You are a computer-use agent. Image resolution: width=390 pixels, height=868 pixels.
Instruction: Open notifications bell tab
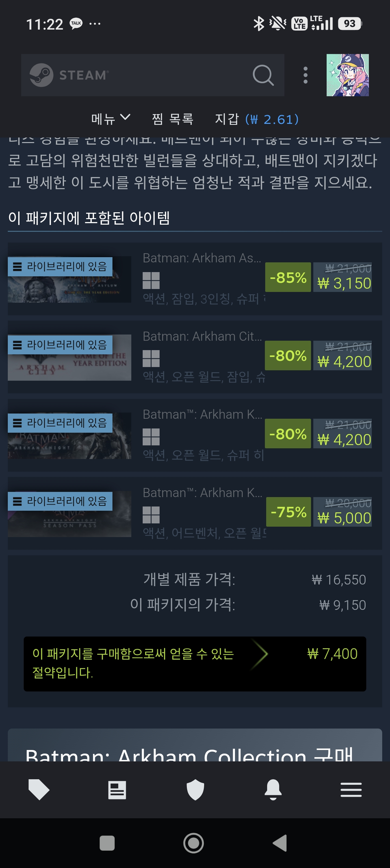(x=273, y=789)
